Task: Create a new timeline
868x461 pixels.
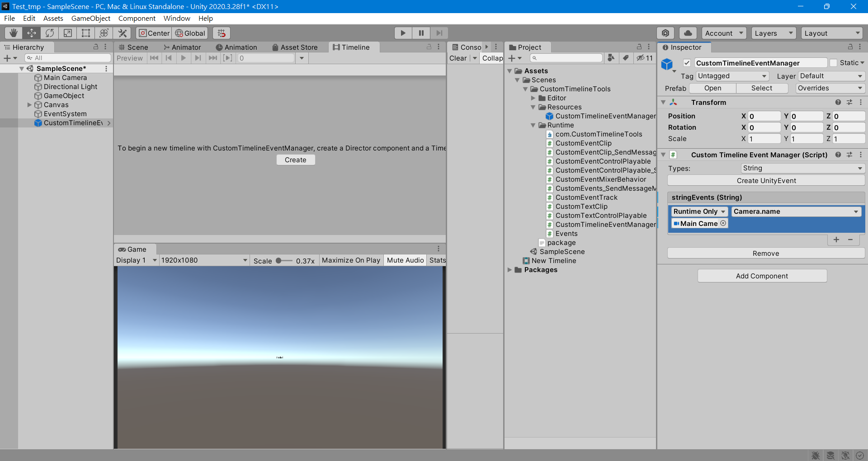Action: [296, 160]
